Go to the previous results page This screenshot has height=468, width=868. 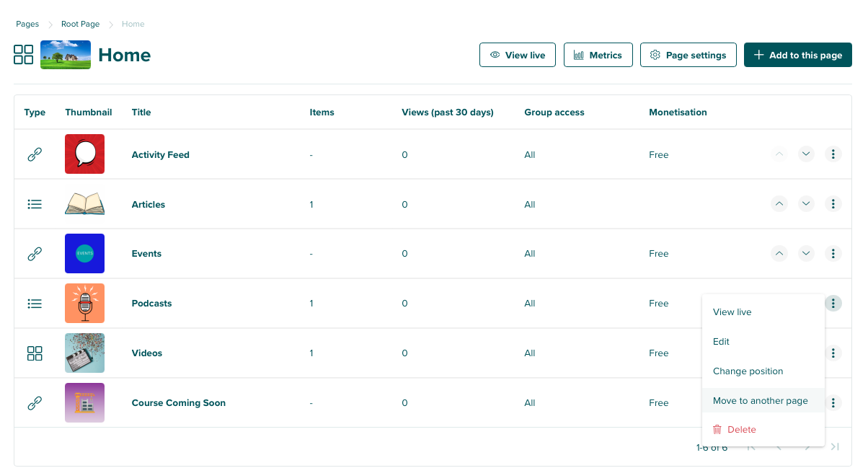[x=777, y=446]
